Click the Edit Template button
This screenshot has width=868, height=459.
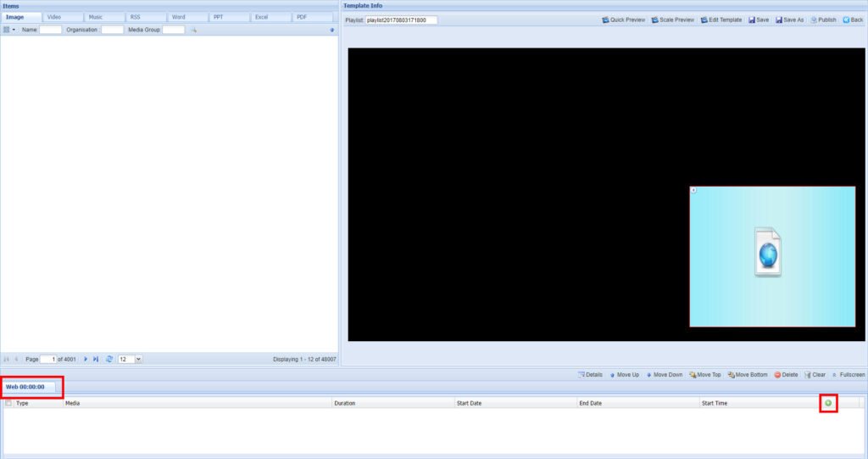(721, 20)
